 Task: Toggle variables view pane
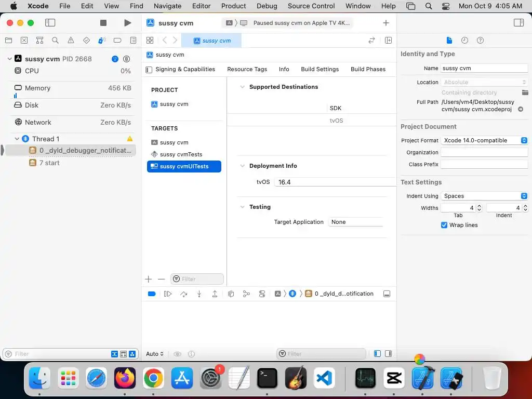[x=377, y=353]
